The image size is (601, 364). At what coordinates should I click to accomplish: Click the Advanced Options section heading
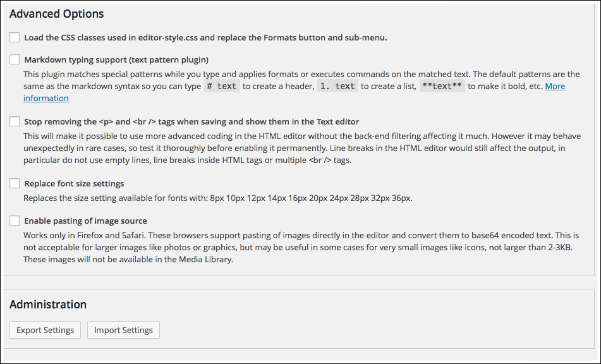pyautogui.click(x=56, y=13)
